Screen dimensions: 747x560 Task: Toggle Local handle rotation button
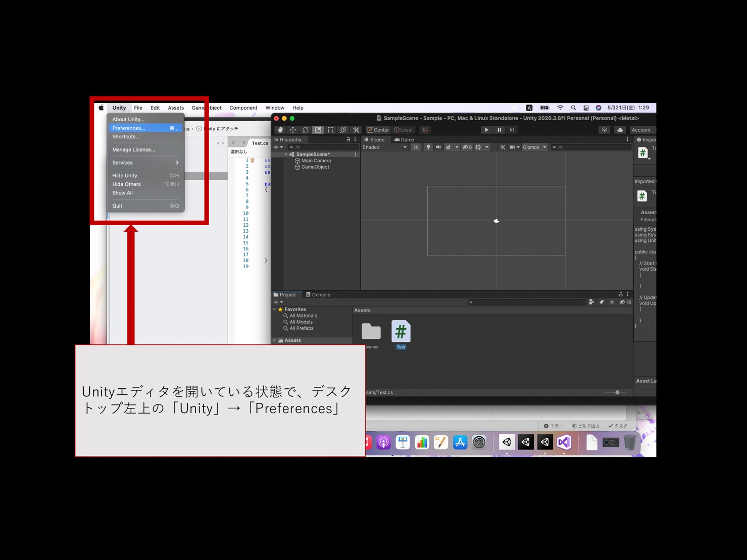pos(404,130)
